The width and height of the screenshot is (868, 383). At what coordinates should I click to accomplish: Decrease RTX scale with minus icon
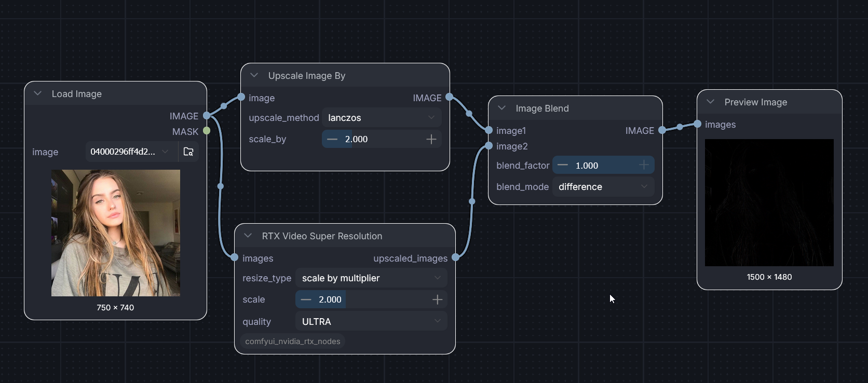(306, 299)
